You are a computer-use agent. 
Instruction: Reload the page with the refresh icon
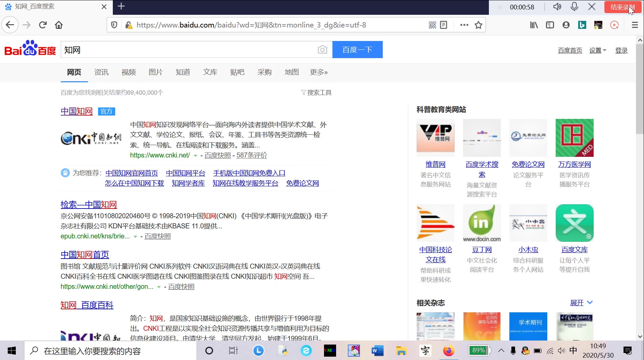click(43, 25)
